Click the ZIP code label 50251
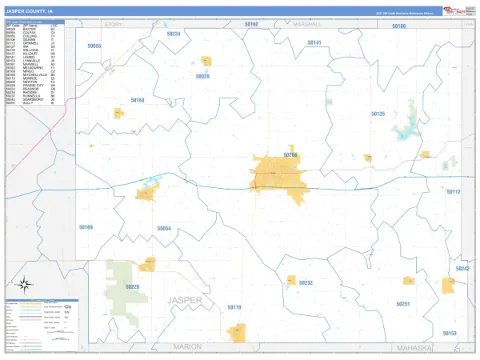This screenshot has width=480, height=360. [403, 304]
